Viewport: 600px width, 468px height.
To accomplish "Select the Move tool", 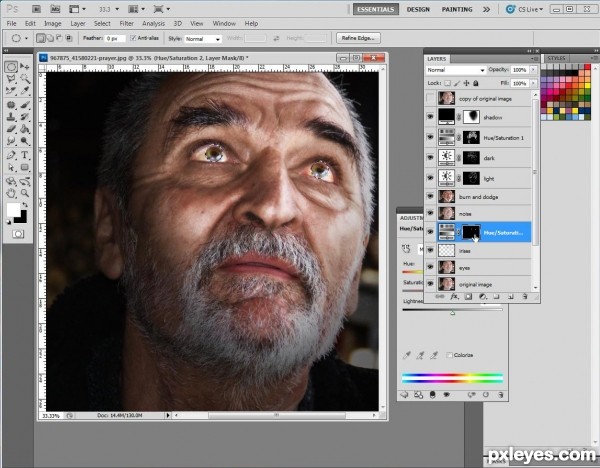I will [x=24, y=67].
